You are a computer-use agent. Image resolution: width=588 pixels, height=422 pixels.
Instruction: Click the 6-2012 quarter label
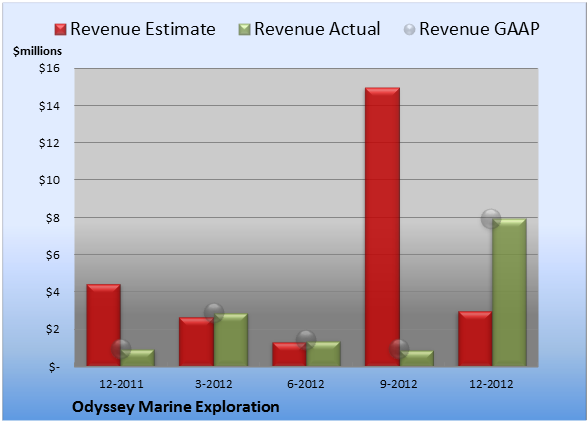coord(306,384)
